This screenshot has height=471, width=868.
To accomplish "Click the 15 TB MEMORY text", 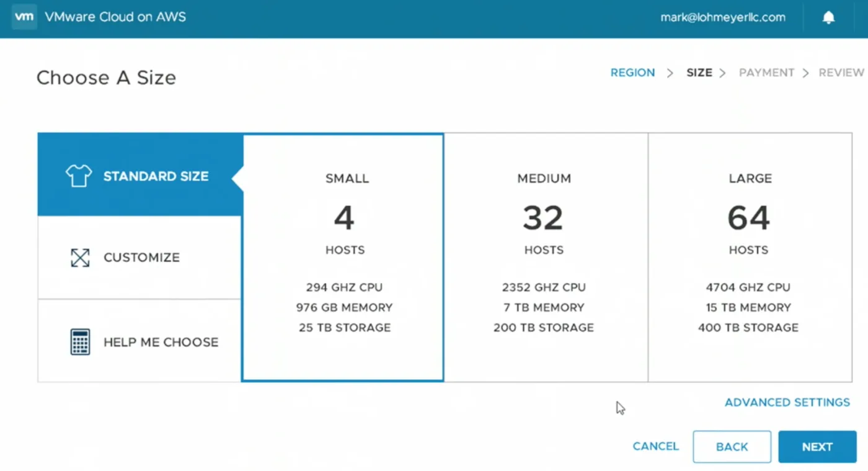I will click(x=748, y=307).
